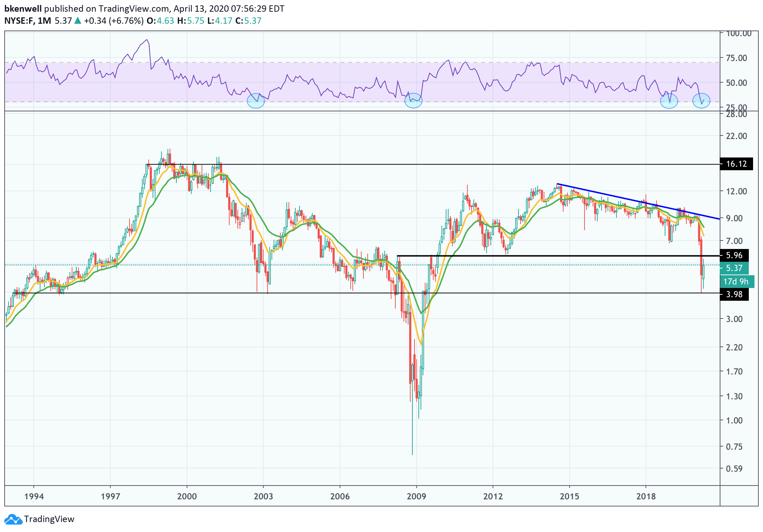The image size is (763, 532).
Task: Click the blue RSI circle near 2019
Action: 669,101
